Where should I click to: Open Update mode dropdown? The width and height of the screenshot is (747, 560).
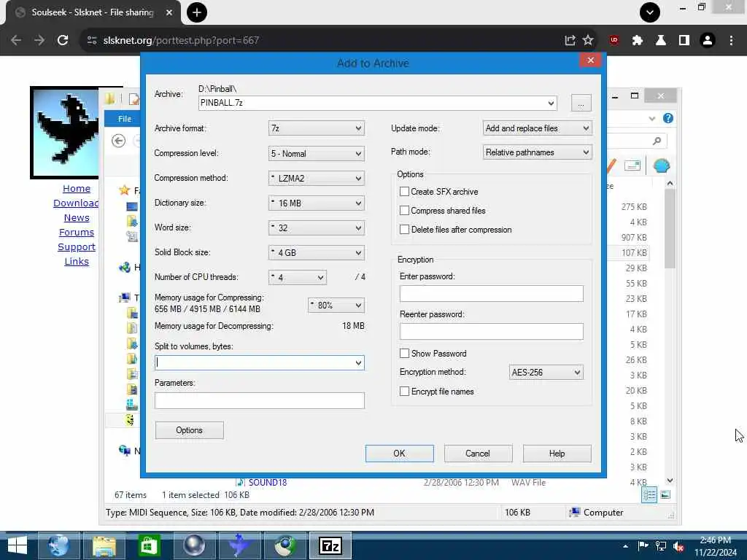pyautogui.click(x=538, y=128)
